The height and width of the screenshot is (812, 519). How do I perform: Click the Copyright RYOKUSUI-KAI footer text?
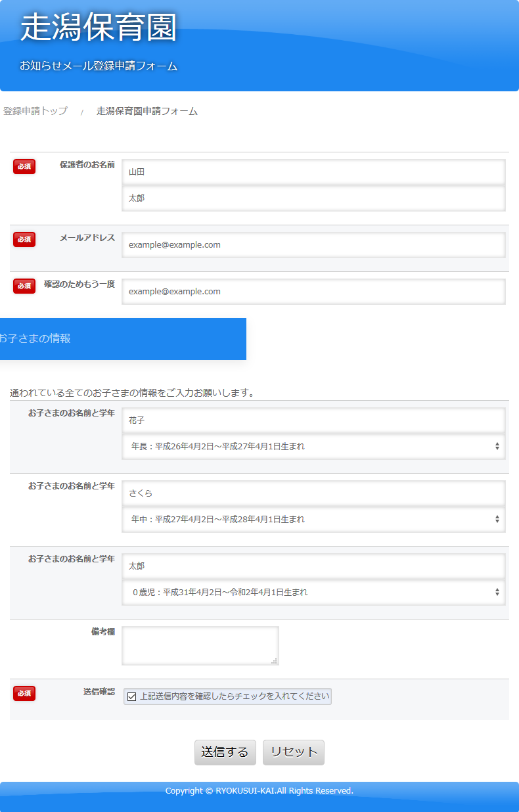259,791
